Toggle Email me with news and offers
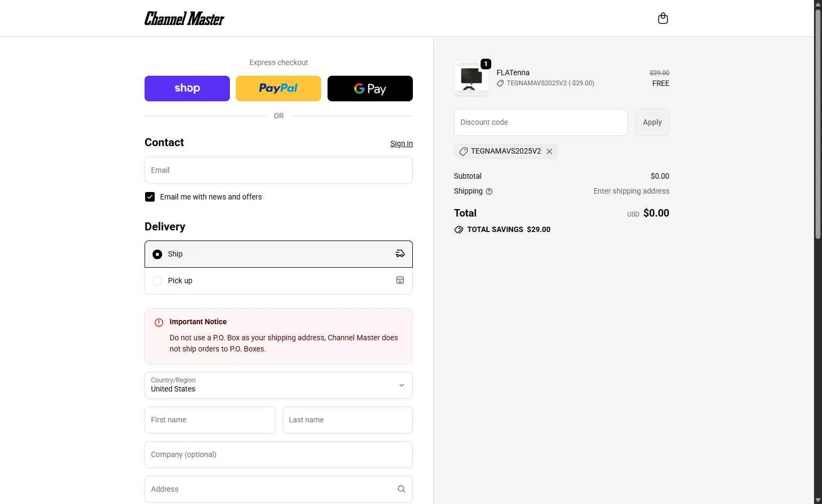Viewport: 822px width, 504px height. pos(150,197)
